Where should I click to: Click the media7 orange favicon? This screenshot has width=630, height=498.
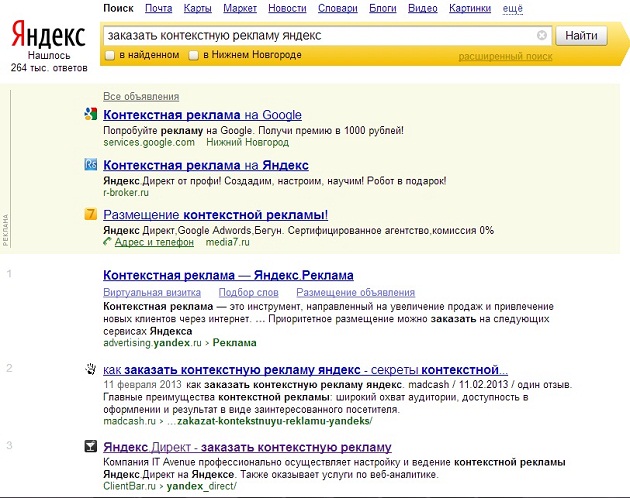pos(90,214)
